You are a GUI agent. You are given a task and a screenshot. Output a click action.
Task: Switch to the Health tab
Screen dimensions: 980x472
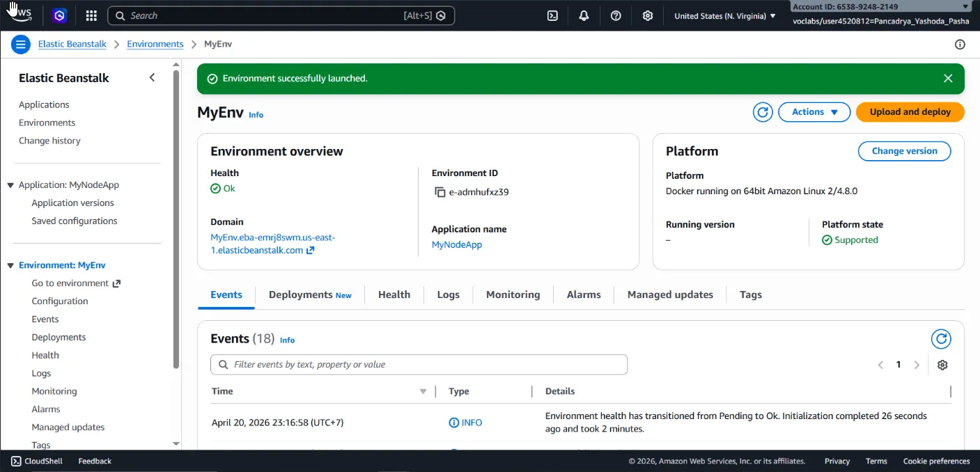pyautogui.click(x=394, y=295)
